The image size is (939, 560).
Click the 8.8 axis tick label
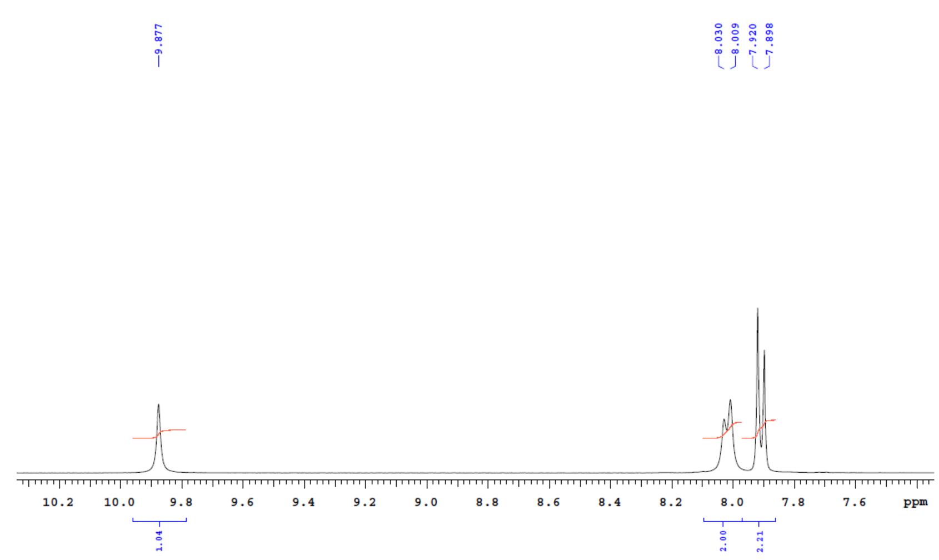[487, 503]
